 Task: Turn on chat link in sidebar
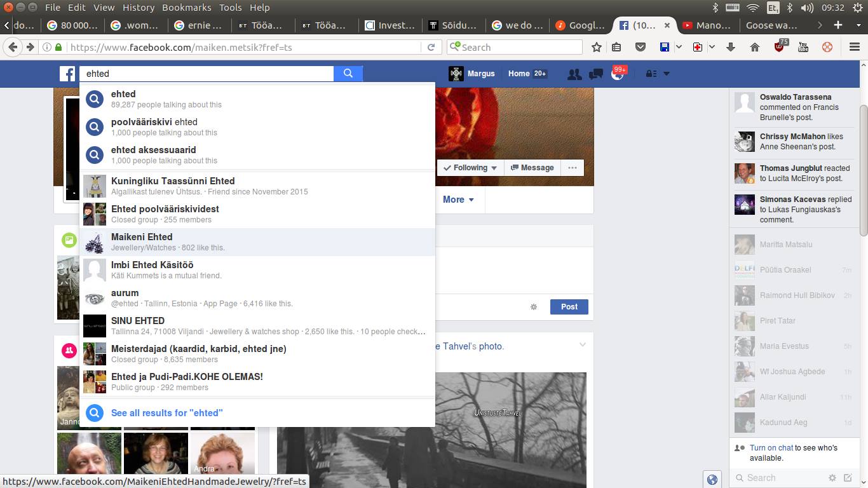(x=771, y=448)
